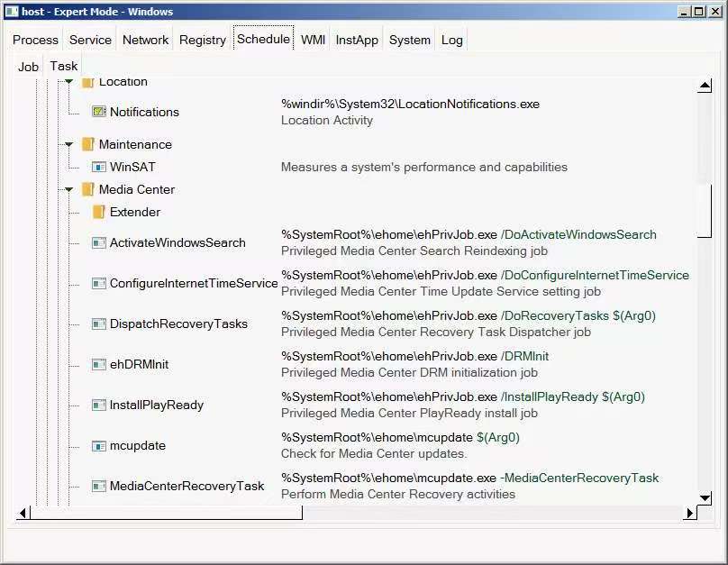This screenshot has width=728, height=565.
Task: Click the vertical scrollbar down arrow
Action: tap(705, 497)
